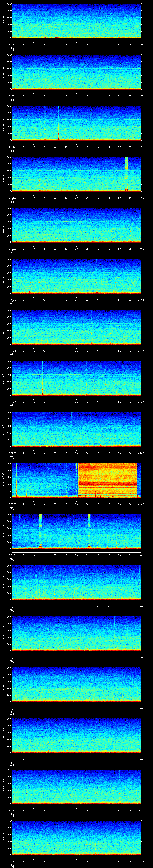
Task: Open the spectrogram plot beginning at 18:55:00
Action: [x=77, y=583]
